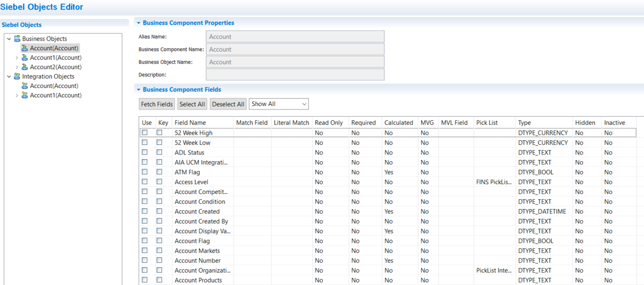644x285 pixels.
Task: Check the Key box for Access Level
Action: pyautogui.click(x=159, y=182)
